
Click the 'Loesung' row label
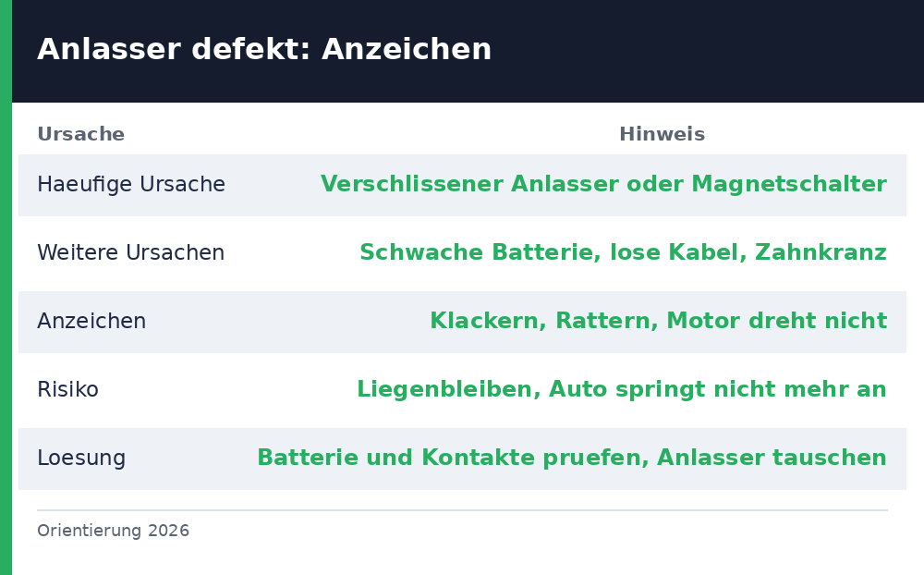click(x=81, y=459)
